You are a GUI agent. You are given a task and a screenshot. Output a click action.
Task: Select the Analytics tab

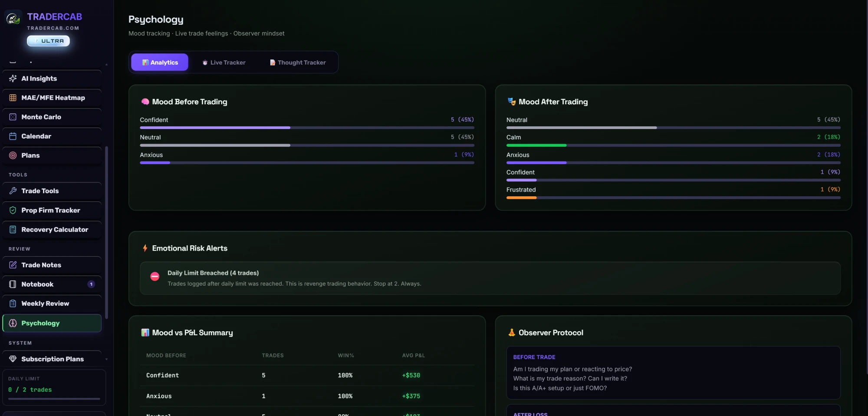(x=160, y=62)
